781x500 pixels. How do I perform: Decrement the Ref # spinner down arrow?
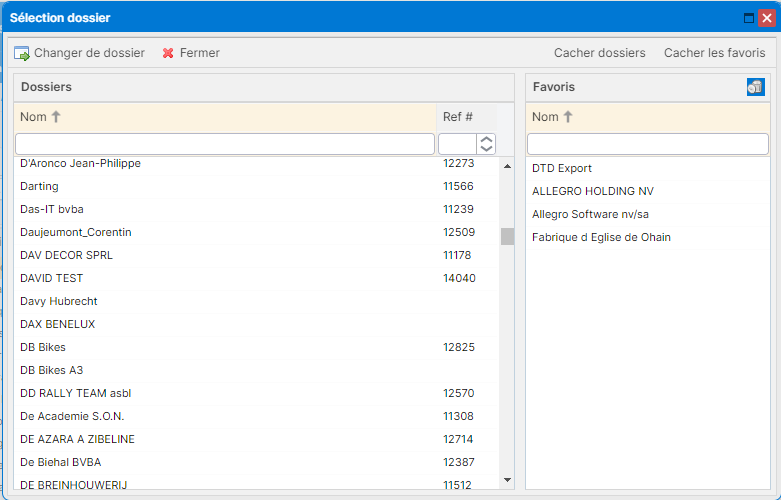(x=486, y=149)
